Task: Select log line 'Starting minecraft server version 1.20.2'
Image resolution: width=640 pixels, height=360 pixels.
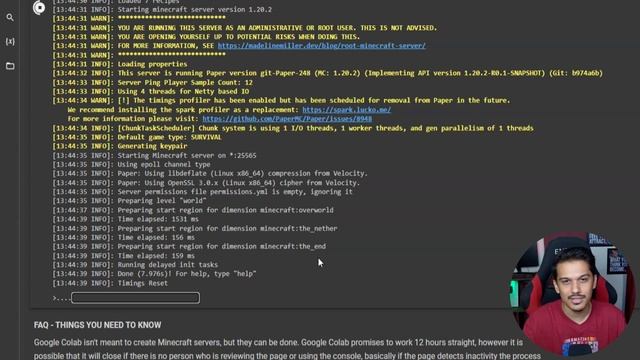Action: (x=162, y=9)
